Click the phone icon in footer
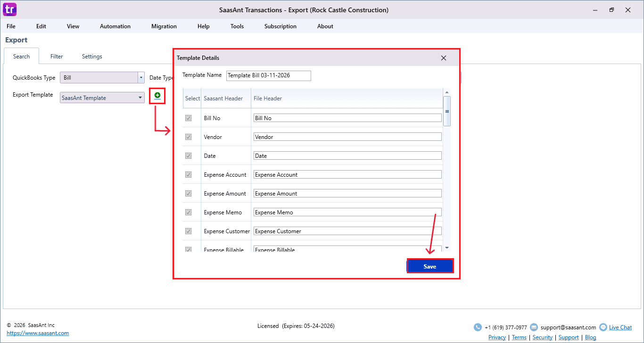The image size is (644, 343). 478,327
